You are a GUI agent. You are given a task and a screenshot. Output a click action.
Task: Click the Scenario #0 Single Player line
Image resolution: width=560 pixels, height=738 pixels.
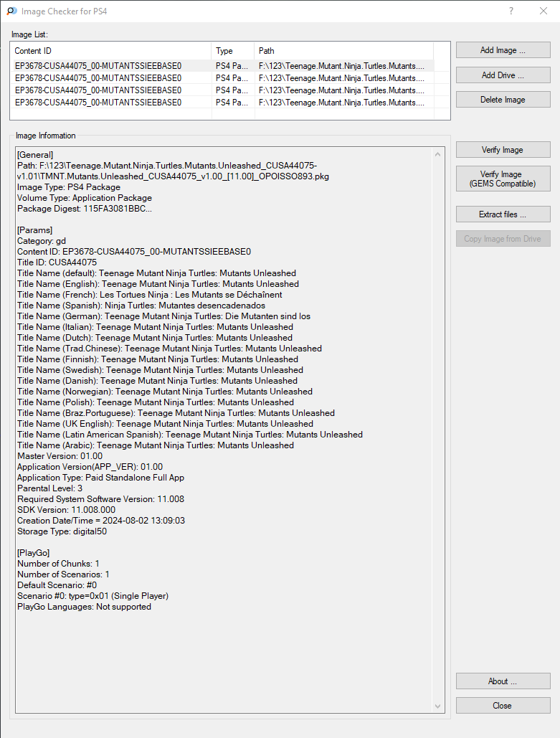pyautogui.click(x=92, y=596)
